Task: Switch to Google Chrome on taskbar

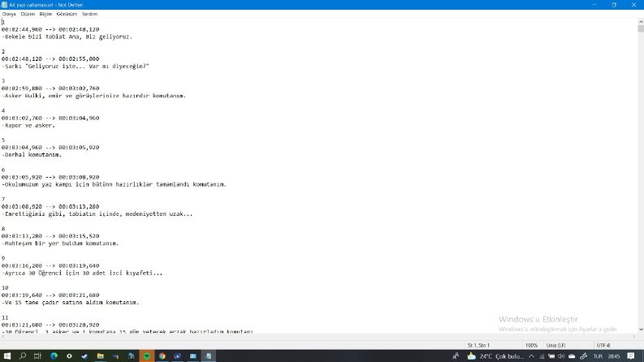Action: click(162, 356)
